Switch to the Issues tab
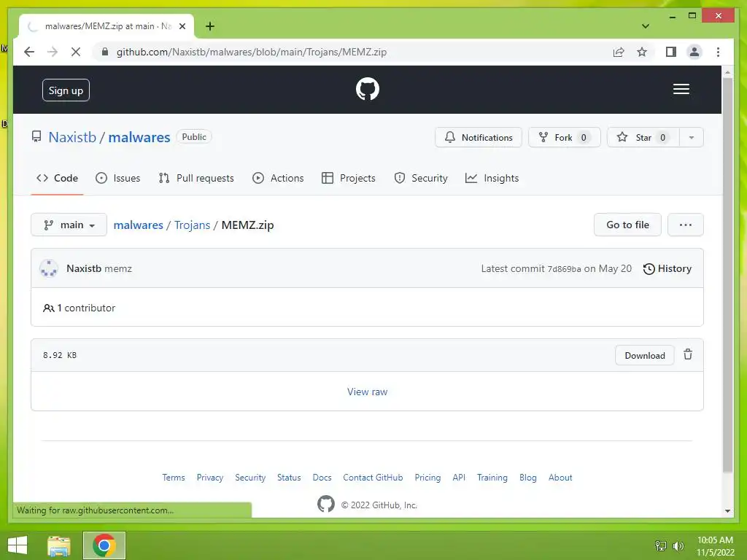 [117, 178]
